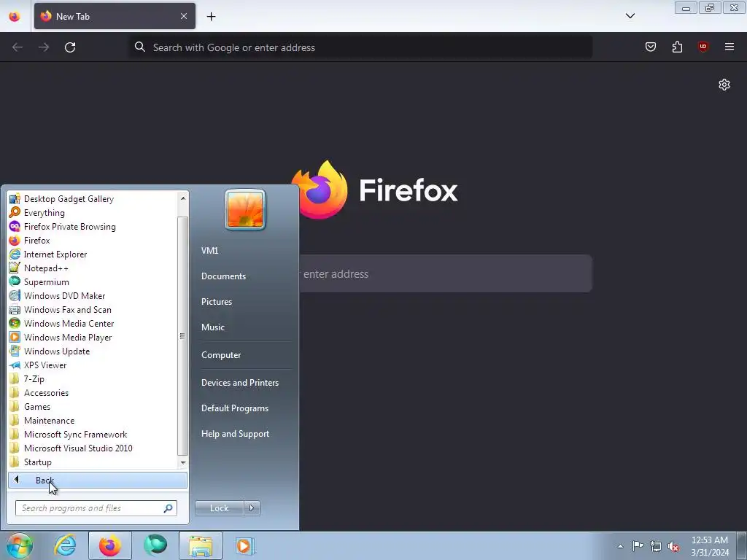The image size is (747, 560).
Task: Click the Windows Start orb
Action: coord(20,545)
